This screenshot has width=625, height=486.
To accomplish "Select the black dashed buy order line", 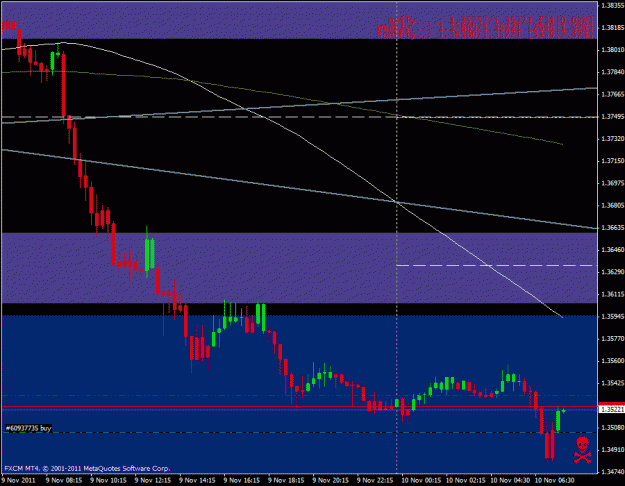I will 299,433.
